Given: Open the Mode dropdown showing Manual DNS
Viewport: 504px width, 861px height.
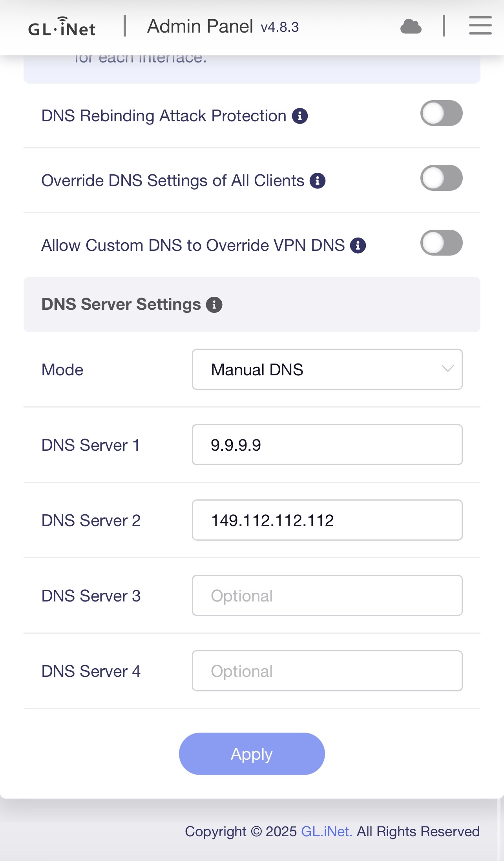Looking at the screenshot, I should [327, 369].
